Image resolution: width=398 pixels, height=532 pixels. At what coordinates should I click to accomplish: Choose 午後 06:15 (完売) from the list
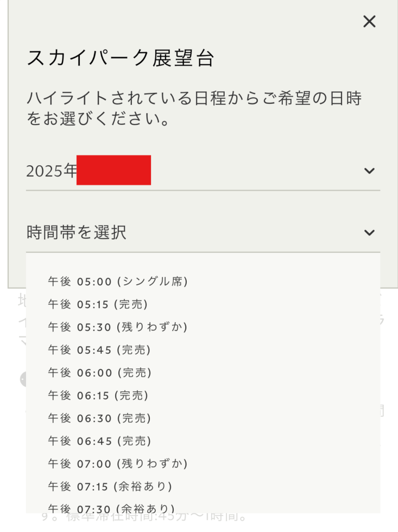pos(98,395)
